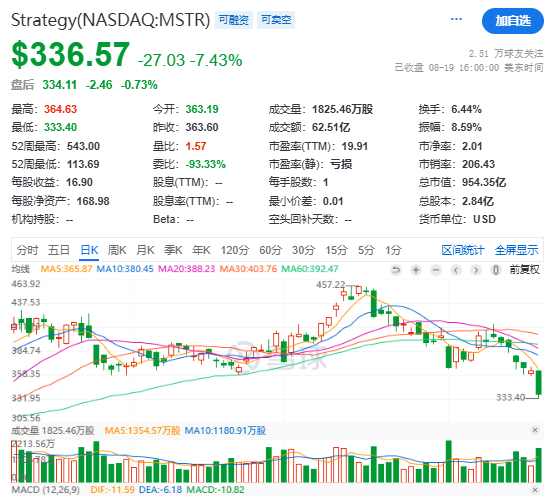
Task: Click the MA5:365.87 moving average label
Action: click(67, 269)
